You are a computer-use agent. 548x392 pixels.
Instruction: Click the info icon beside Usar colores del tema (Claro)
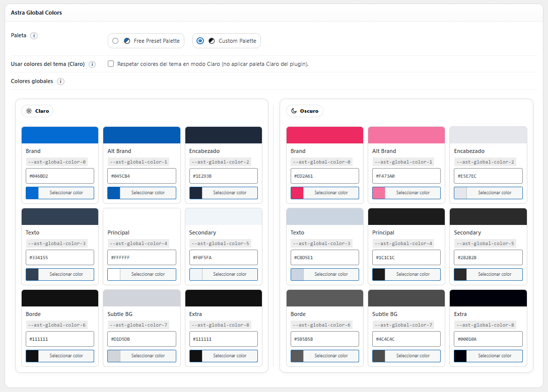pyautogui.click(x=92, y=64)
